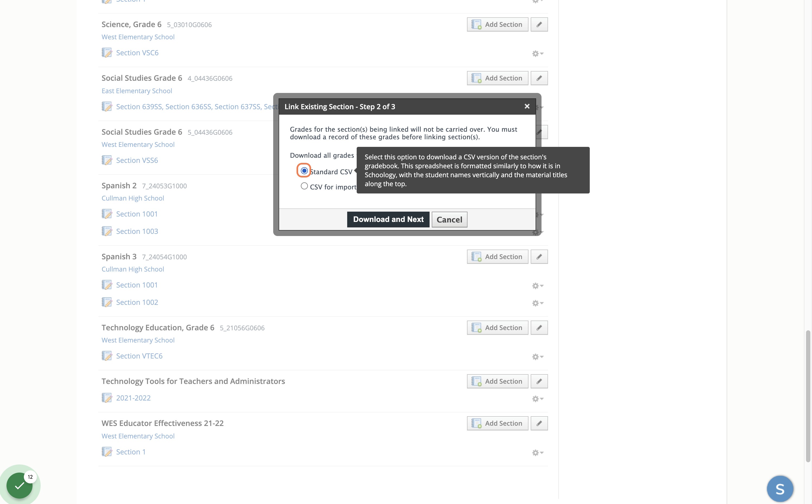Edit Technology Tools for Teachers pencil icon
The image size is (812, 504).
(x=539, y=381)
